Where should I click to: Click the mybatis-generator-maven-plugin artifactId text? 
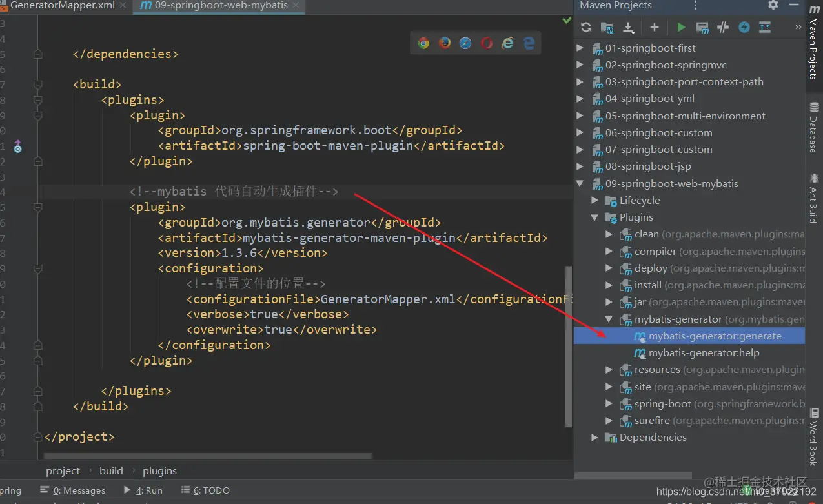349,238
